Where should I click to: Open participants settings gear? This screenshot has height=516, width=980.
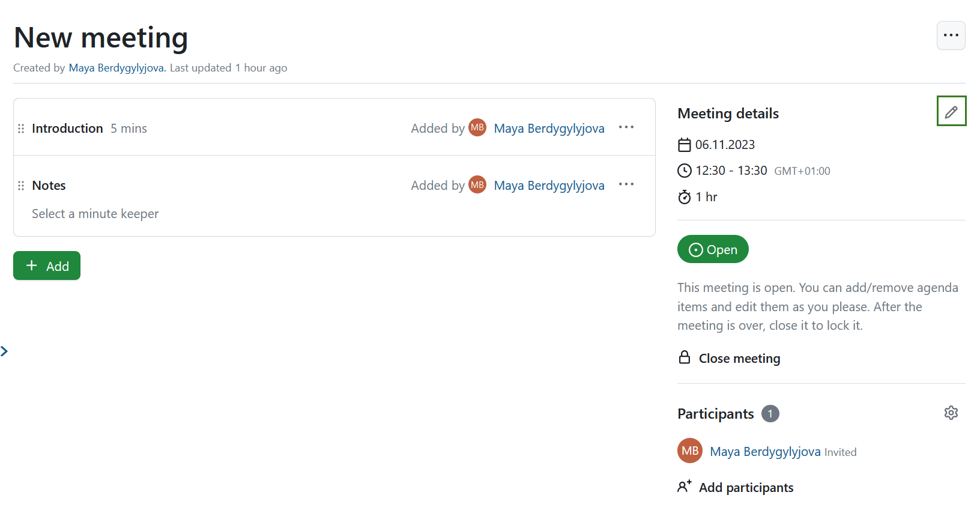(951, 413)
